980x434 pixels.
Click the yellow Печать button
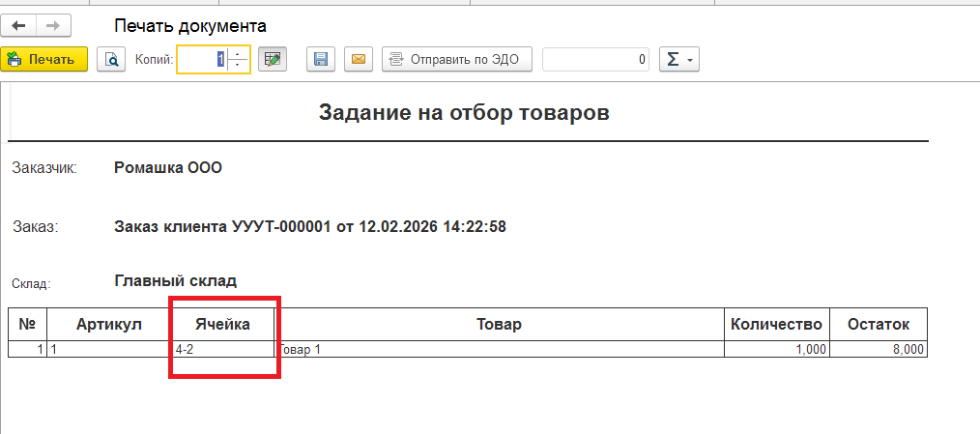43,59
